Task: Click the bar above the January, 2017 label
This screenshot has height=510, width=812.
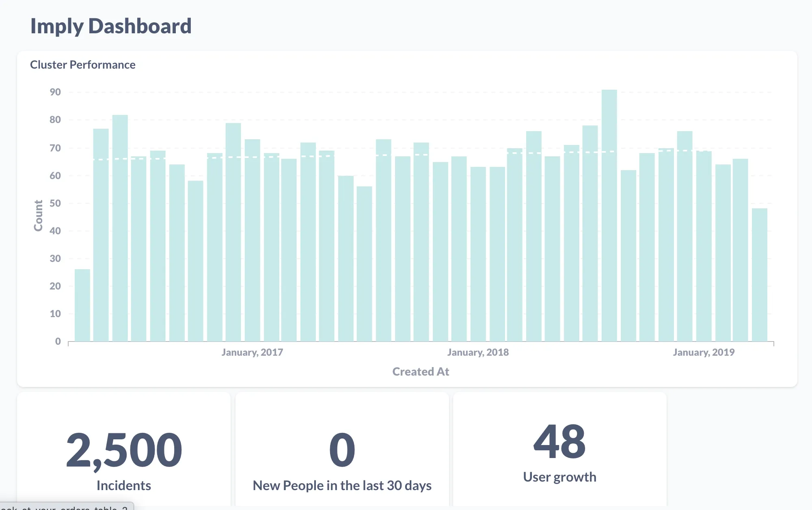Action: coord(252,240)
